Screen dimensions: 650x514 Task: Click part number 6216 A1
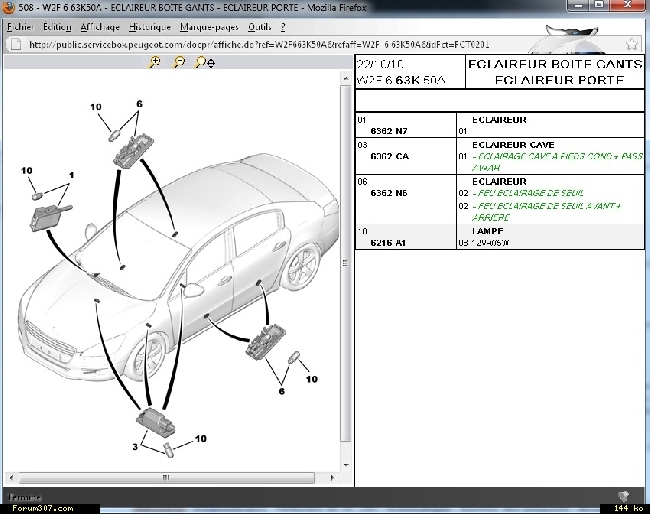388,243
